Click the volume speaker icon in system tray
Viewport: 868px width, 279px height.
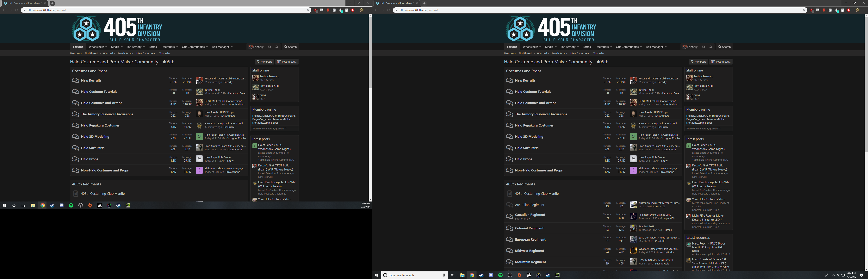(838, 275)
